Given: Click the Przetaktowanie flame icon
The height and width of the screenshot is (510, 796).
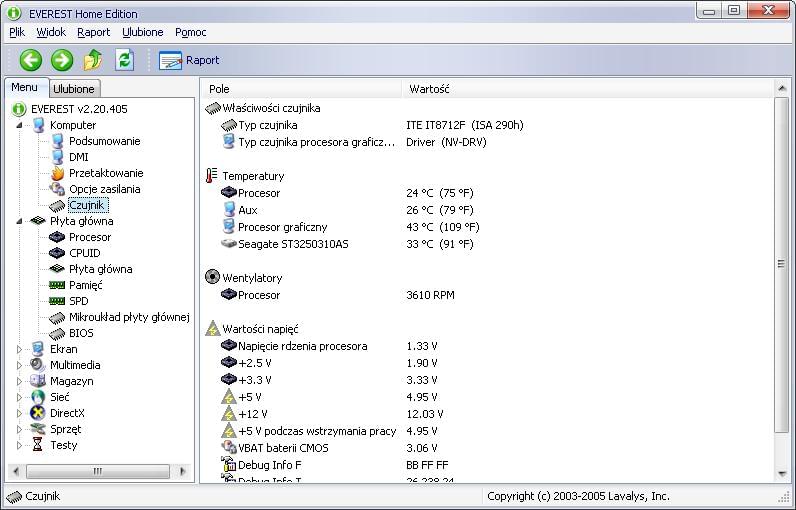Looking at the screenshot, I should (57, 173).
